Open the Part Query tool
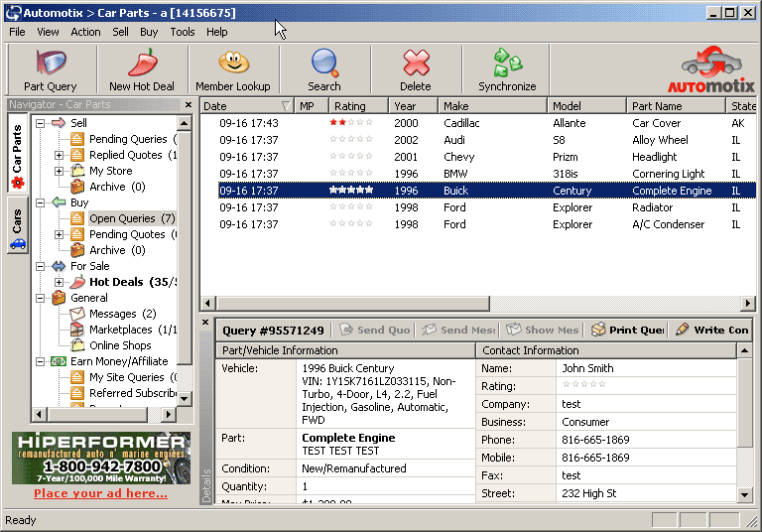 (x=51, y=69)
